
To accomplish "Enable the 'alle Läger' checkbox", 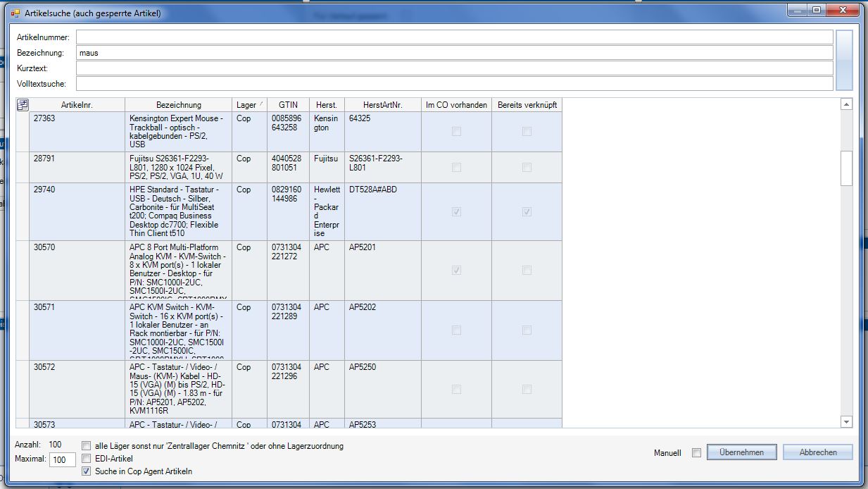I will (x=87, y=446).
